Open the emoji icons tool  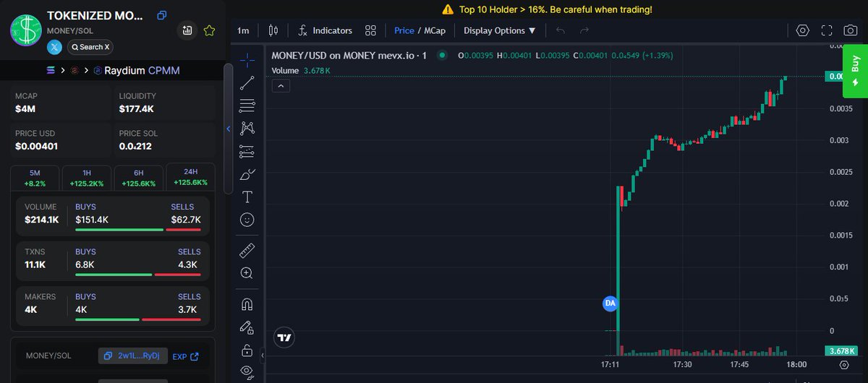247,220
